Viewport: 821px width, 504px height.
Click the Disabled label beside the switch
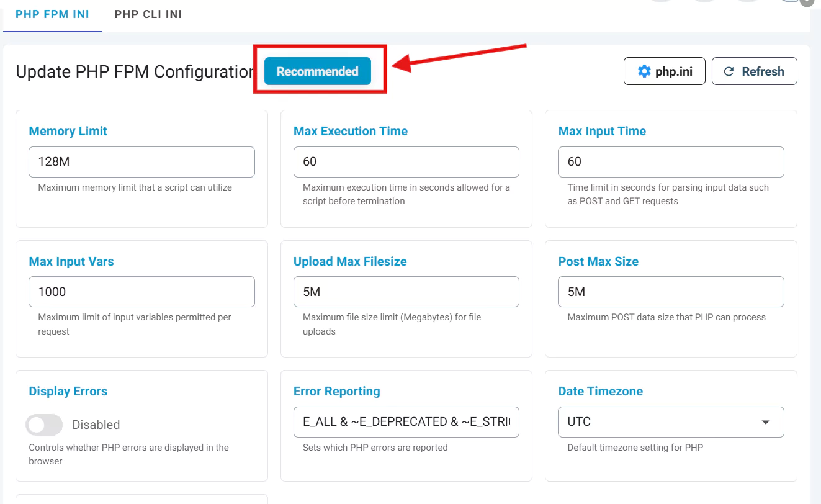point(96,425)
